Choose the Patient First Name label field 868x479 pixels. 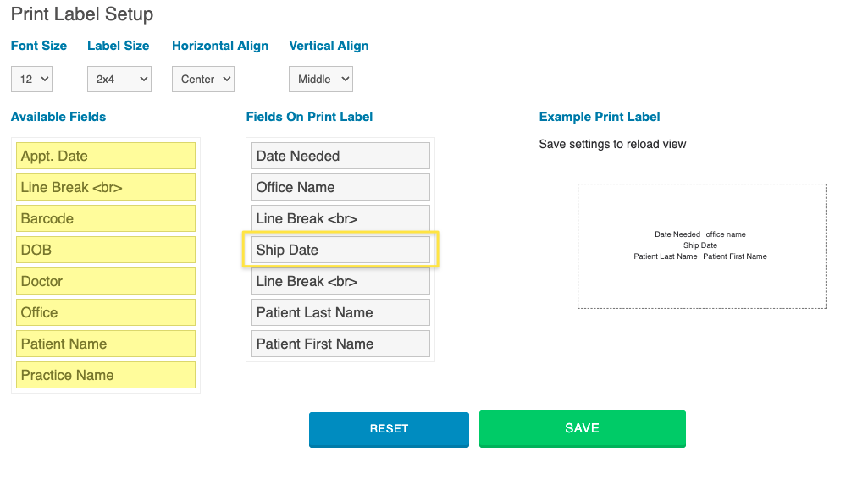pyautogui.click(x=340, y=344)
